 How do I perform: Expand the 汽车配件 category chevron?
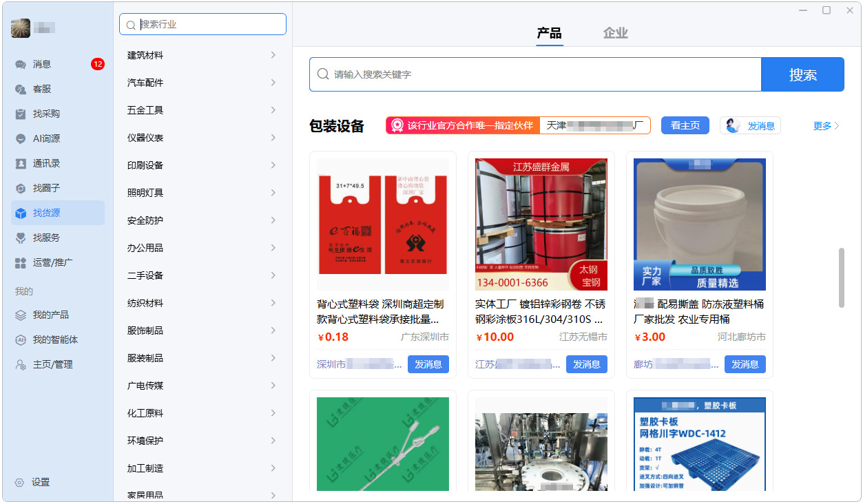point(273,83)
